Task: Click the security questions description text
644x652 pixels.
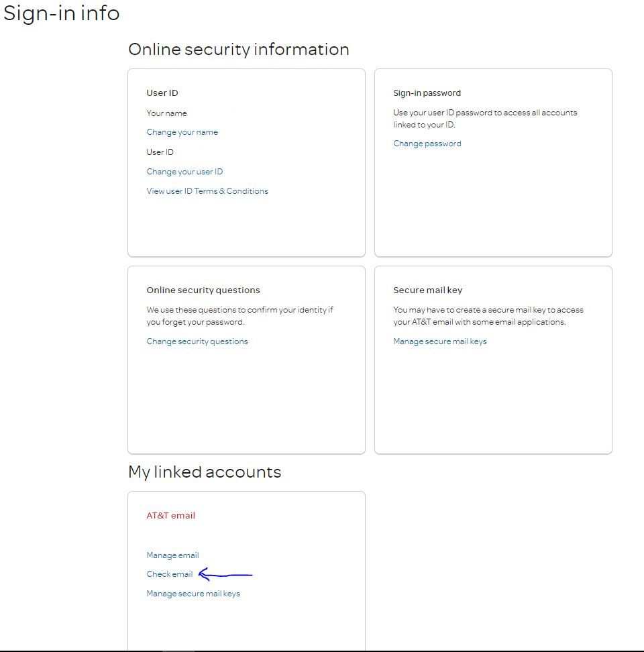Action: pos(239,316)
